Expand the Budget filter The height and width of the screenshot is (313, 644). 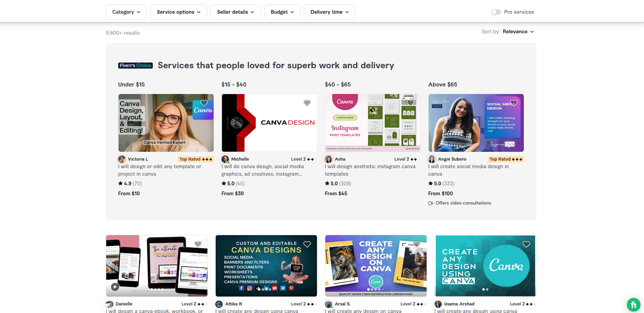[x=283, y=12]
